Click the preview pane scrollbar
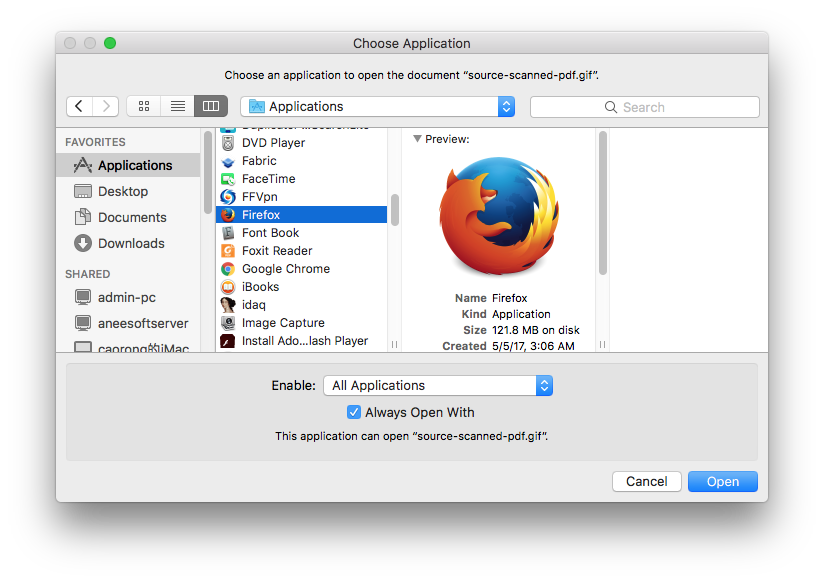Viewport: 824px width, 582px height. coord(603,203)
